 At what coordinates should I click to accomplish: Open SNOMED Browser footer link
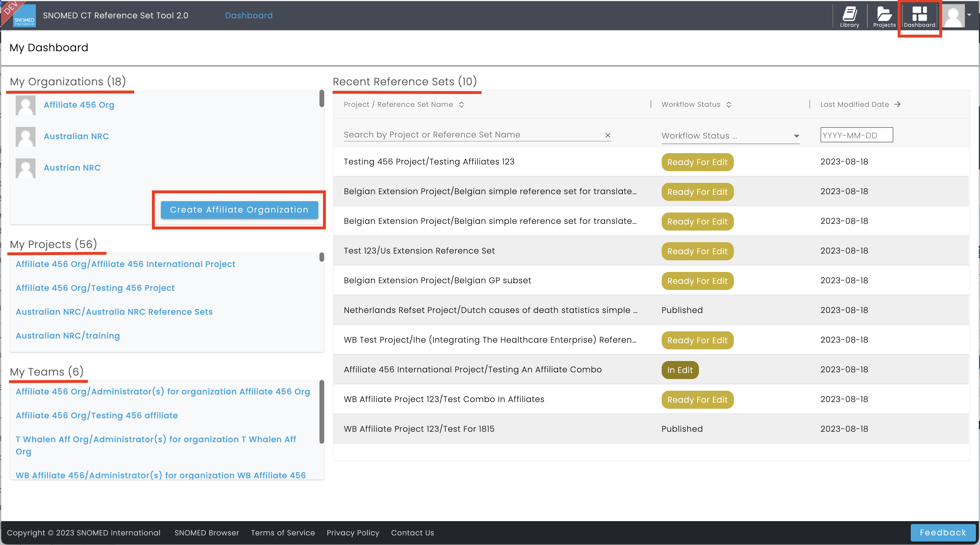click(207, 533)
